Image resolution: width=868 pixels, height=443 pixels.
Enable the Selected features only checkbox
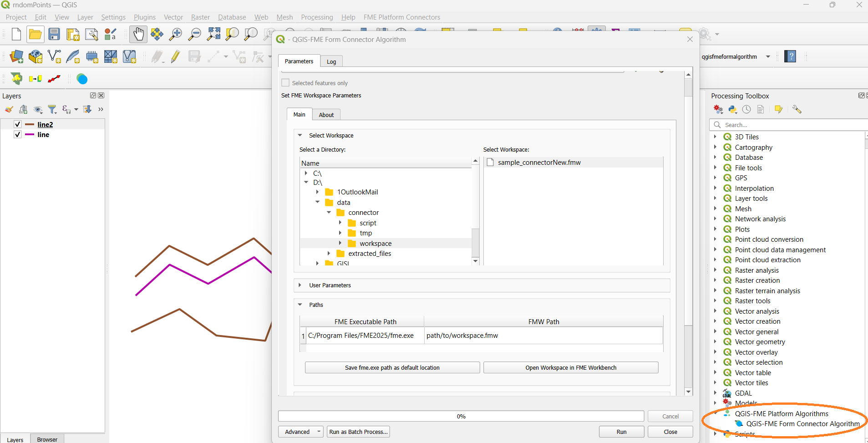point(285,83)
